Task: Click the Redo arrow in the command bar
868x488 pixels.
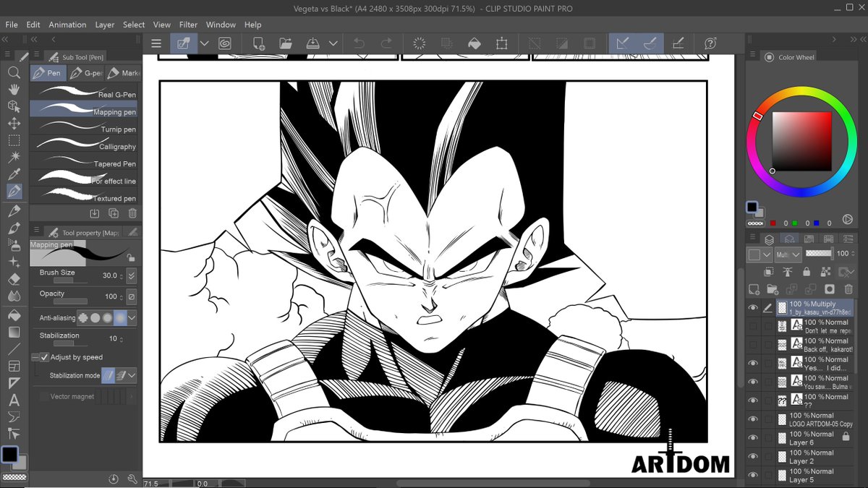Action: tap(387, 43)
